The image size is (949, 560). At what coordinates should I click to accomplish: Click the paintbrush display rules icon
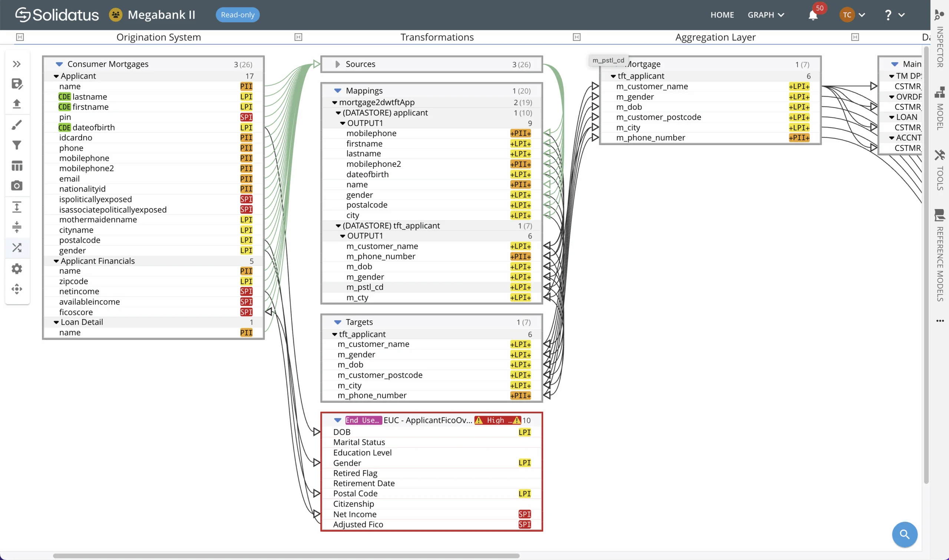(x=17, y=125)
